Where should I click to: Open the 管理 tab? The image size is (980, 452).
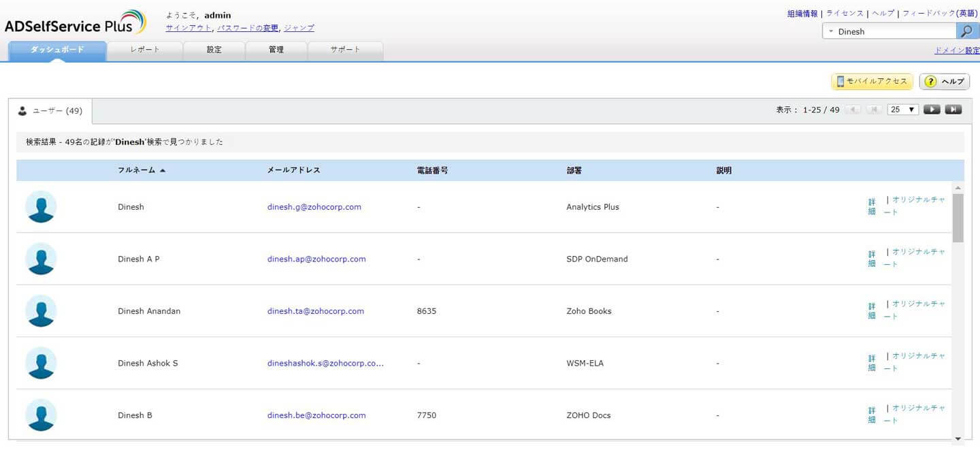point(276,50)
